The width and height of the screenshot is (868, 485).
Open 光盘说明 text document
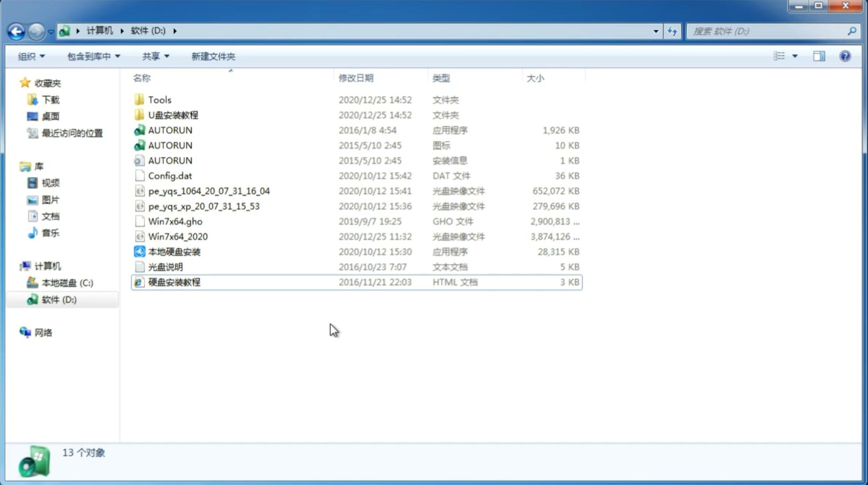point(165,266)
